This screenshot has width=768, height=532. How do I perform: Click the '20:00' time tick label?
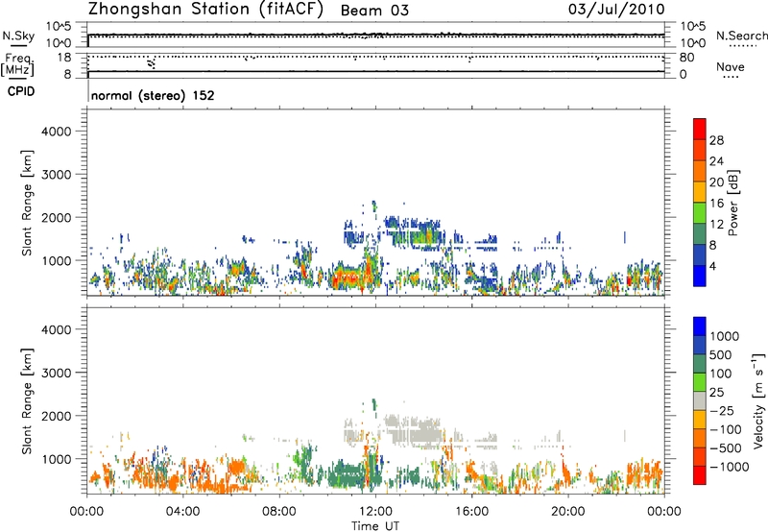567,512
